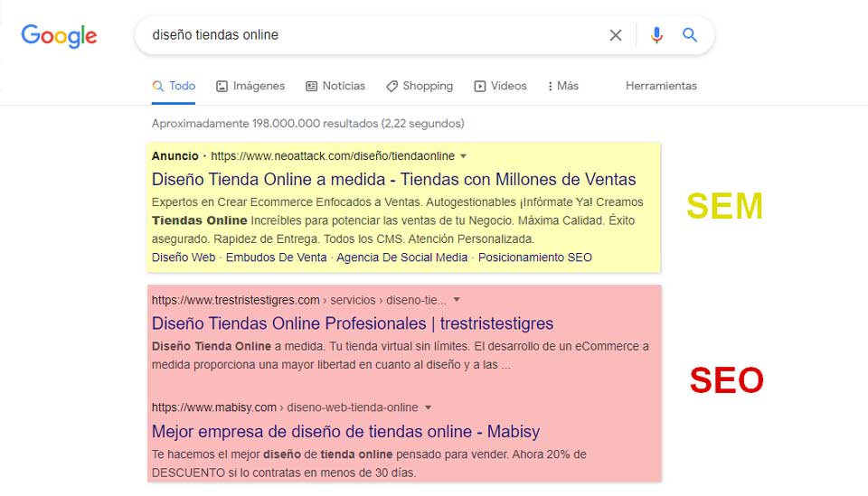The width and height of the screenshot is (868, 496).
Task: Open the ad titled 'Diseño Tienda Online a medida'
Action: coord(393,179)
